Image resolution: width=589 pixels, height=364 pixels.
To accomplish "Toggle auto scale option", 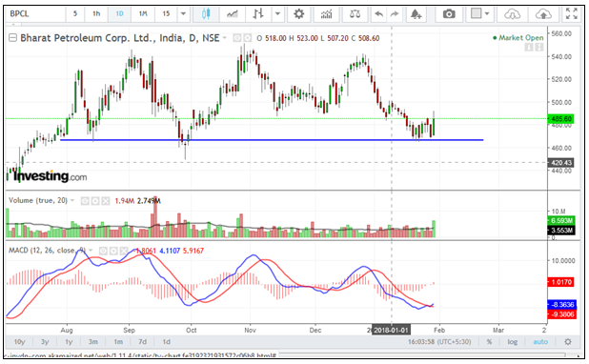I will (x=540, y=342).
